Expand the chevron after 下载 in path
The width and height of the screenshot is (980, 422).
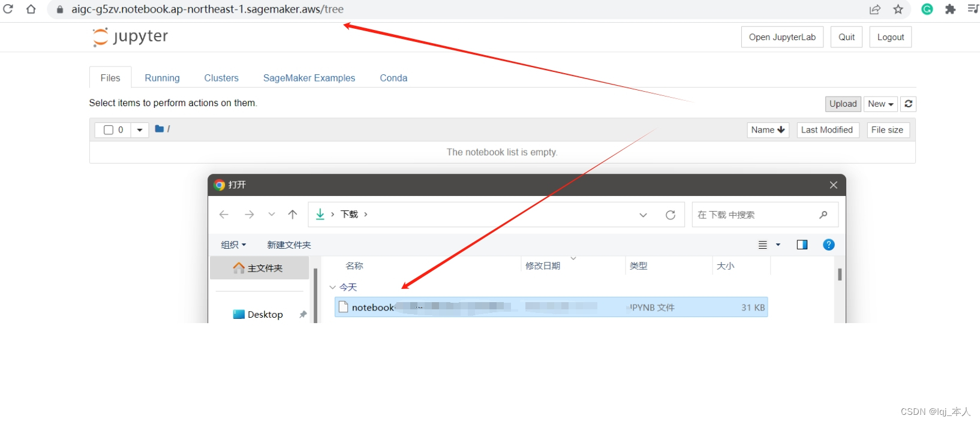[x=366, y=214]
